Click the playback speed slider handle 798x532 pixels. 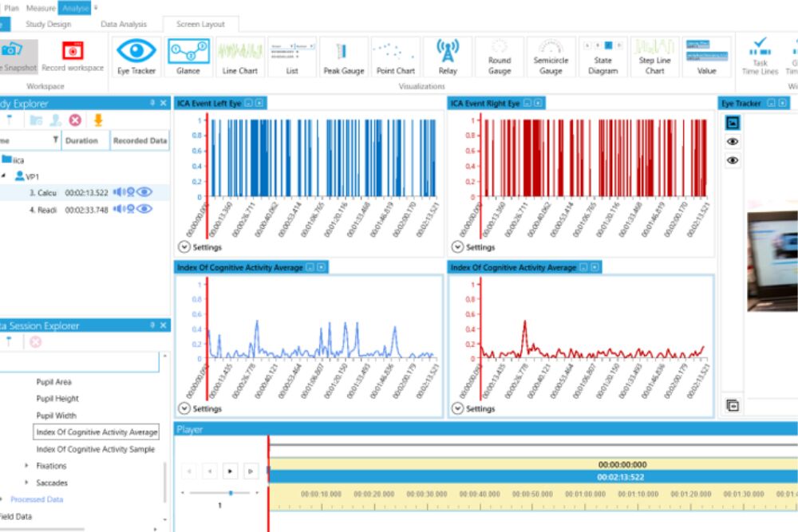click(x=231, y=493)
